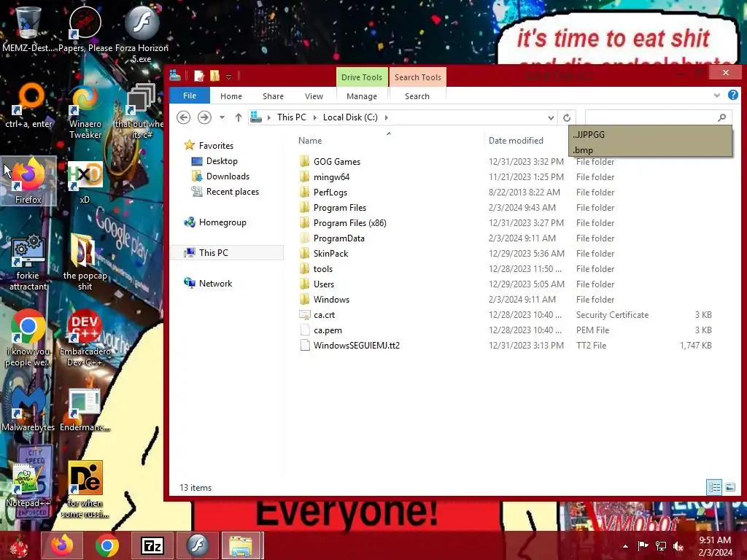The height and width of the screenshot is (560, 747).
Task: Select the Endermanc... desktop shortcut
Action: coord(85,408)
